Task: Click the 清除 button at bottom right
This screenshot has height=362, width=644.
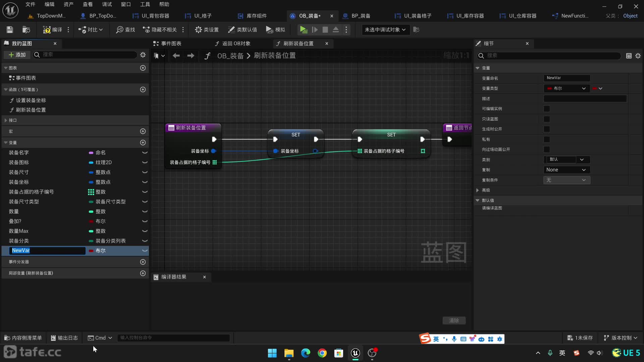Action: coord(453,320)
